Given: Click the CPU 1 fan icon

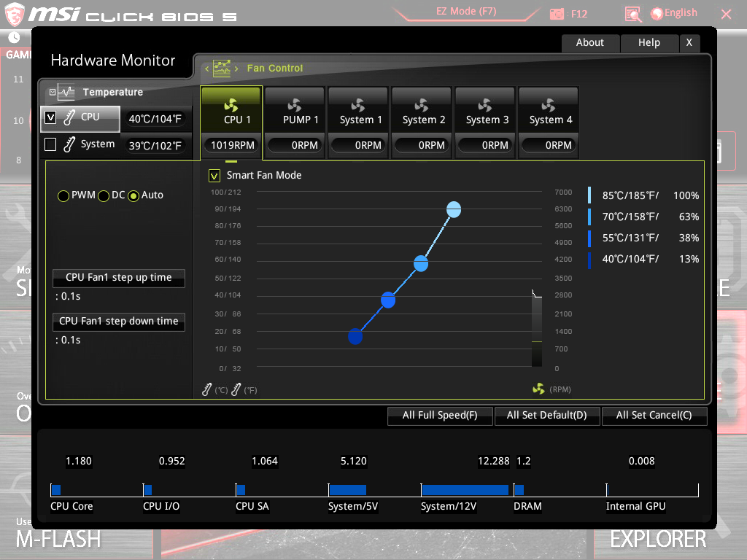Looking at the screenshot, I should (x=231, y=105).
